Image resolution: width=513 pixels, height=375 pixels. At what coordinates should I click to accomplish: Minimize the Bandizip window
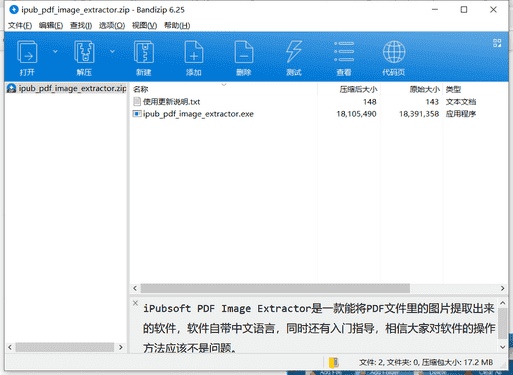(x=435, y=10)
